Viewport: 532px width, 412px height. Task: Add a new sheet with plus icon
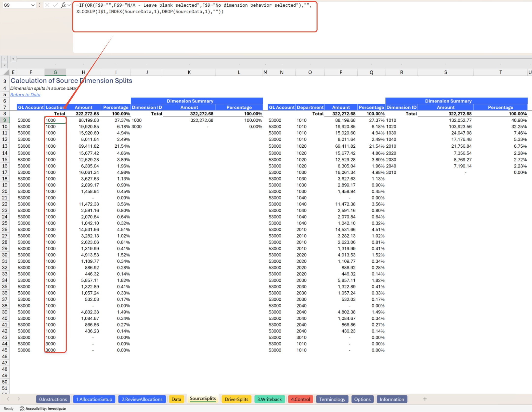click(425, 399)
